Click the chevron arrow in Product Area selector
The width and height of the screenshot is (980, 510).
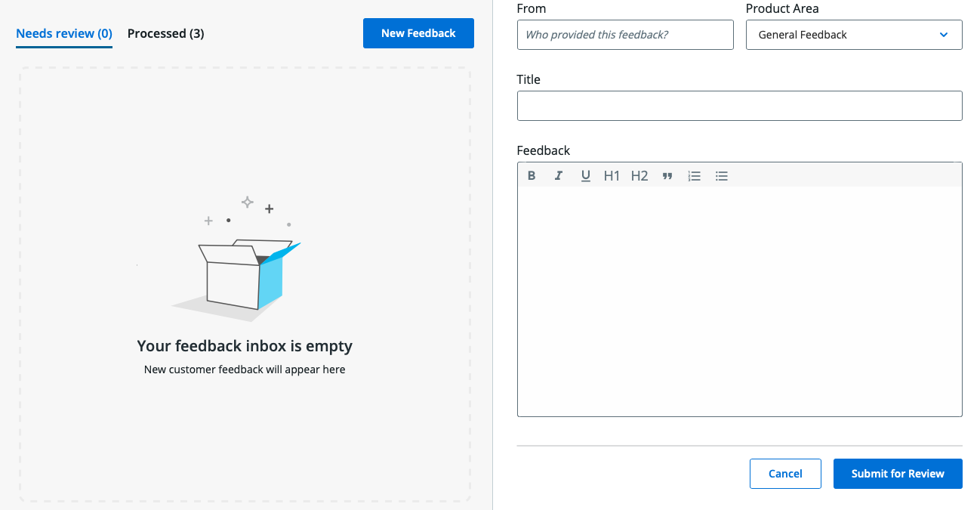(x=944, y=35)
